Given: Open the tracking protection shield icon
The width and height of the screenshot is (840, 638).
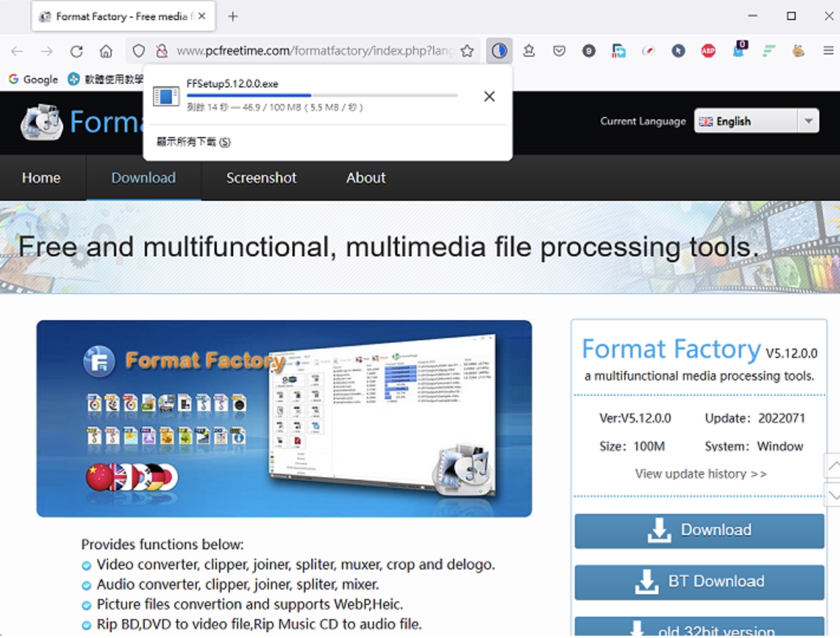Looking at the screenshot, I should pyautogui.click(x=138, y=51).
